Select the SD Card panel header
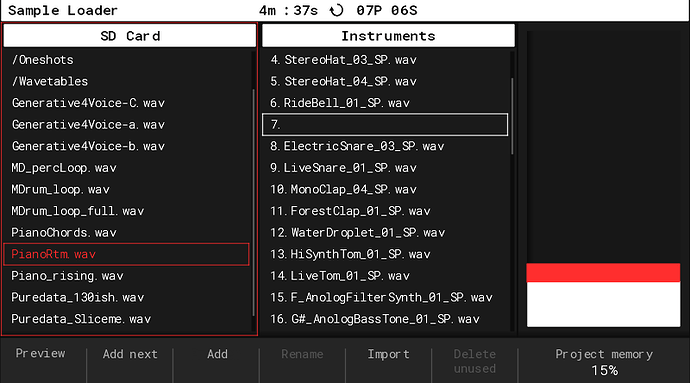 (130, 36)
